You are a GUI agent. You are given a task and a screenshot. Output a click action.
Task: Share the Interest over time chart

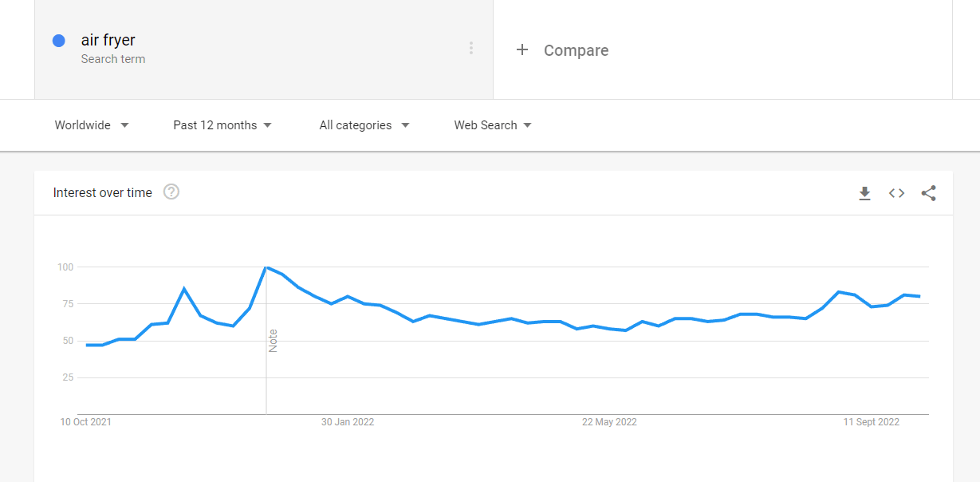928,193
